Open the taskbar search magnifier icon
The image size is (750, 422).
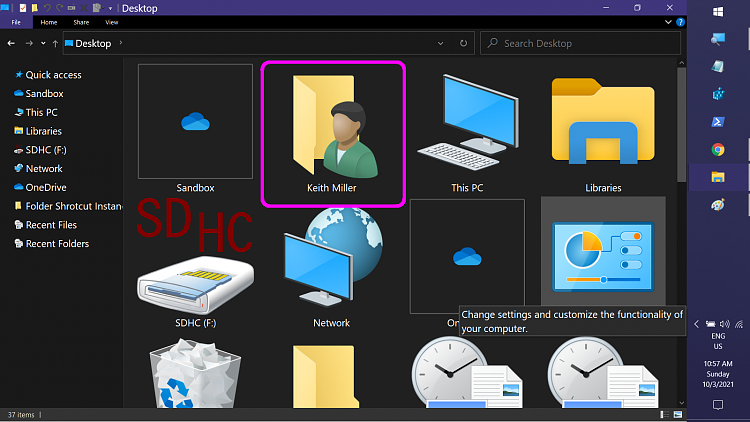[x=718, y=39]
